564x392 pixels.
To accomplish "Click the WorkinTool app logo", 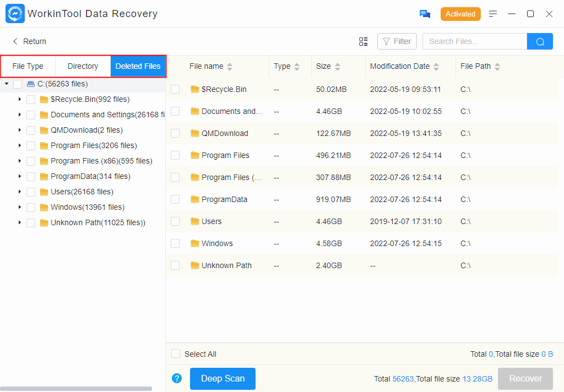I will point(15,14).
